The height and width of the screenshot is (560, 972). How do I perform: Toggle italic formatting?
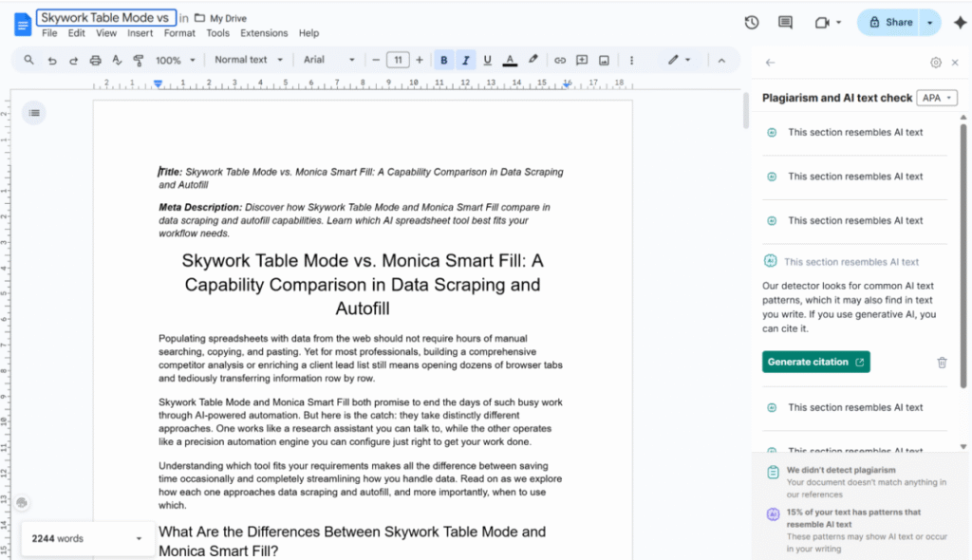465,60
